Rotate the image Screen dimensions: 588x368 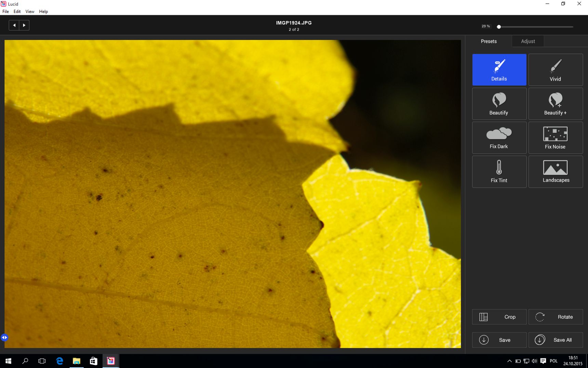tap(556, 317)
